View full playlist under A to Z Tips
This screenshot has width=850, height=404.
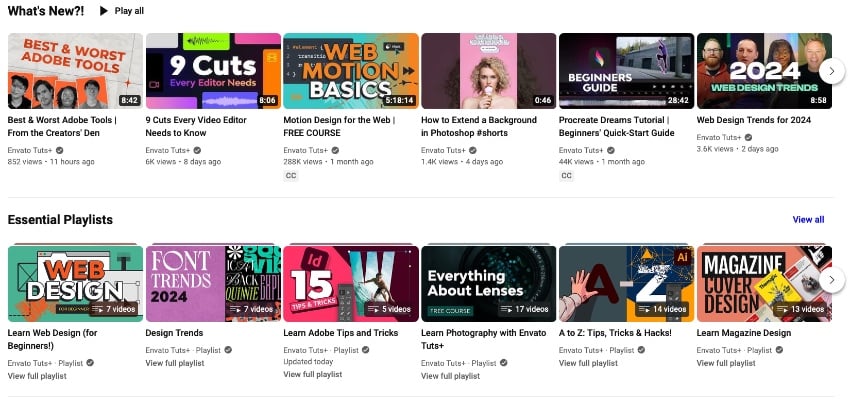588,363
